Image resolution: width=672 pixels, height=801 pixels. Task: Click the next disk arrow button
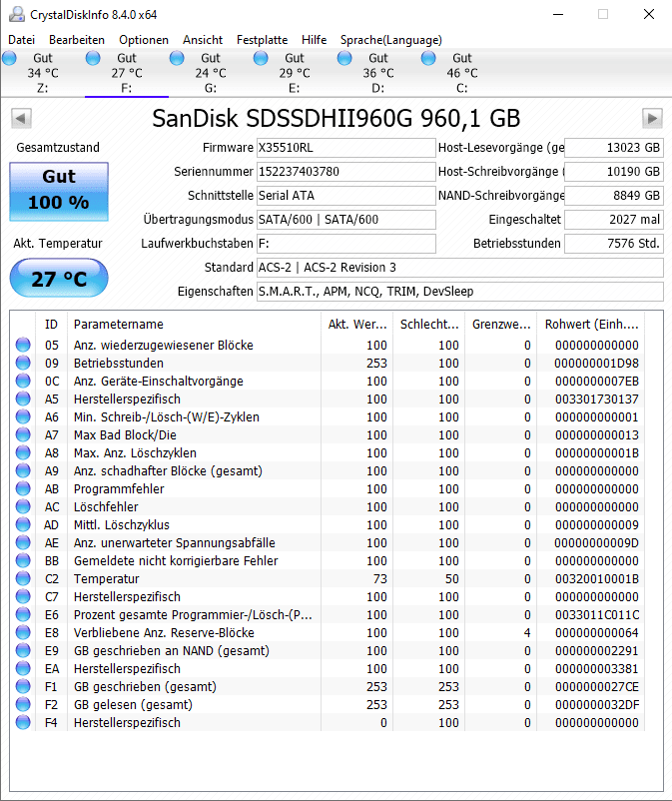click(652, 119)
